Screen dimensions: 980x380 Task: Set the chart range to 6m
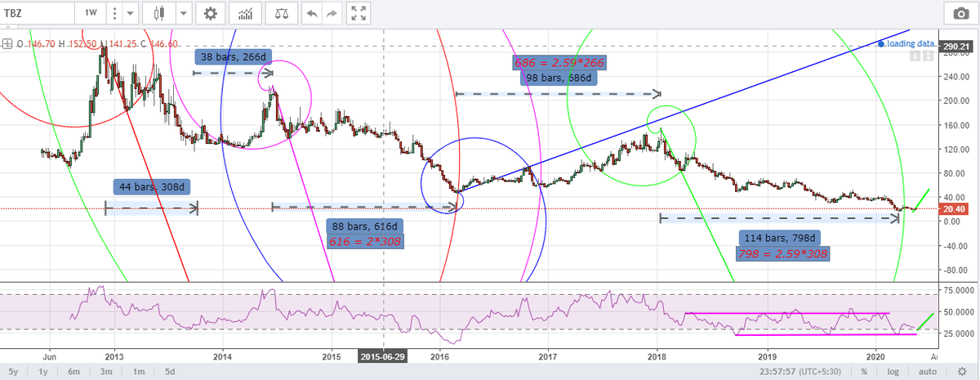coord(75,372)
